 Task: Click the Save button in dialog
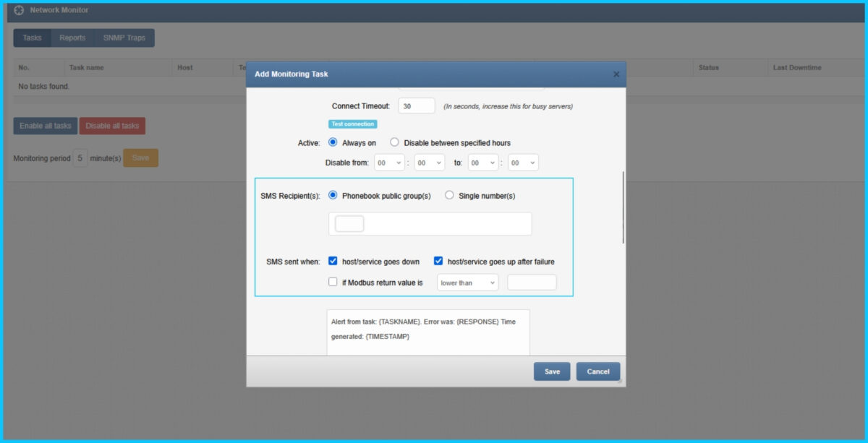click(552, 371)
